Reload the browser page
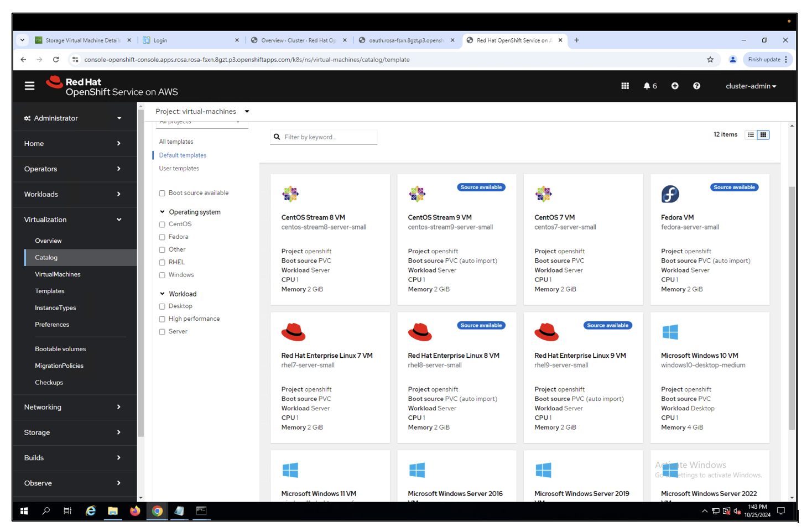The height and width of the screenshot is (532, 812). click(x=56, y=60)
